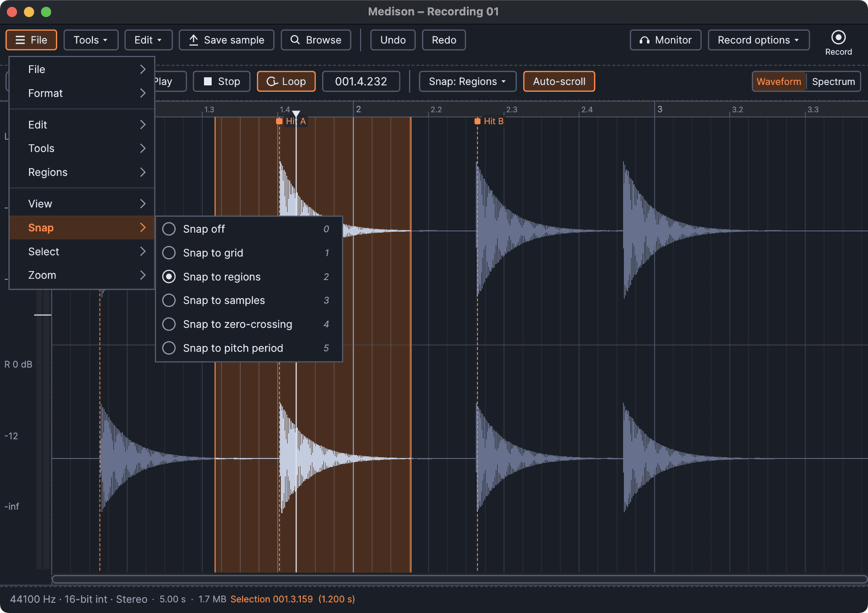868x613 pixels.
Task: Toggle Auto-scroll option
Action: [x=559, y=81]
